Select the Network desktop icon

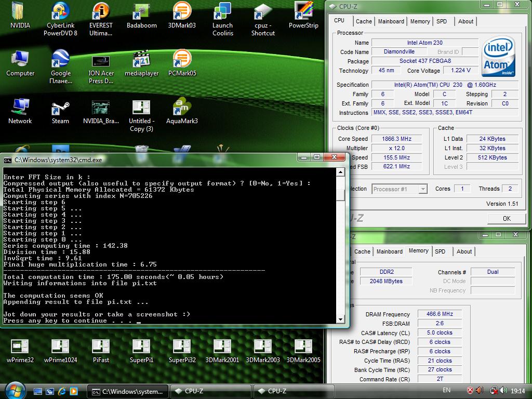(x=20, y=111)
